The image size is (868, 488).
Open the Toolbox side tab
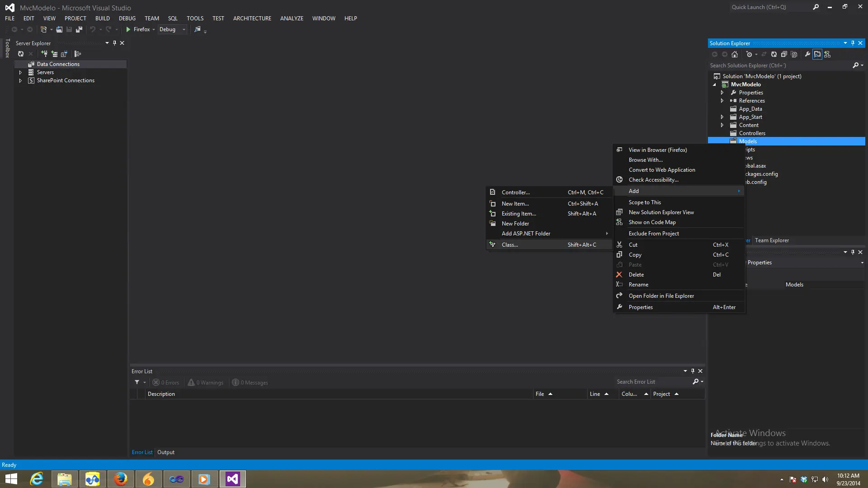point(7,48)
